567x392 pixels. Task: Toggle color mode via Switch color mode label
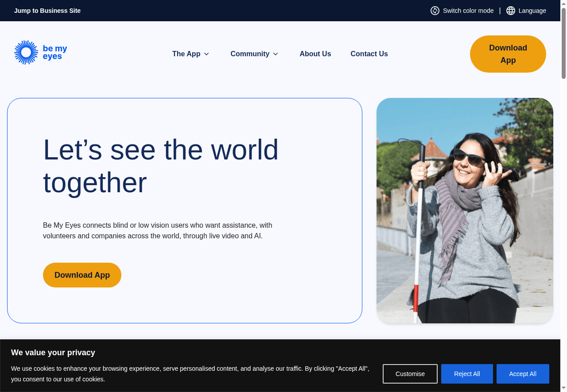click(468, 11)
